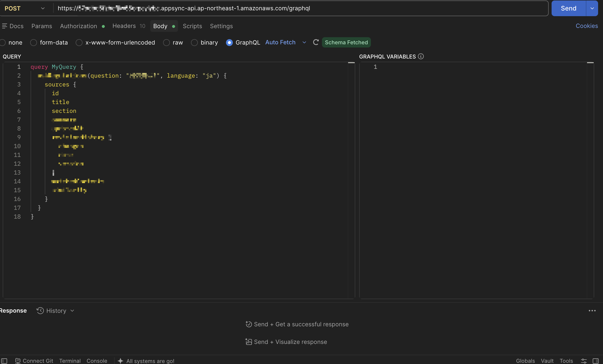This screenshot has height=364, width=603.
Task: Open the Console panel
Action: coord(97,361)
